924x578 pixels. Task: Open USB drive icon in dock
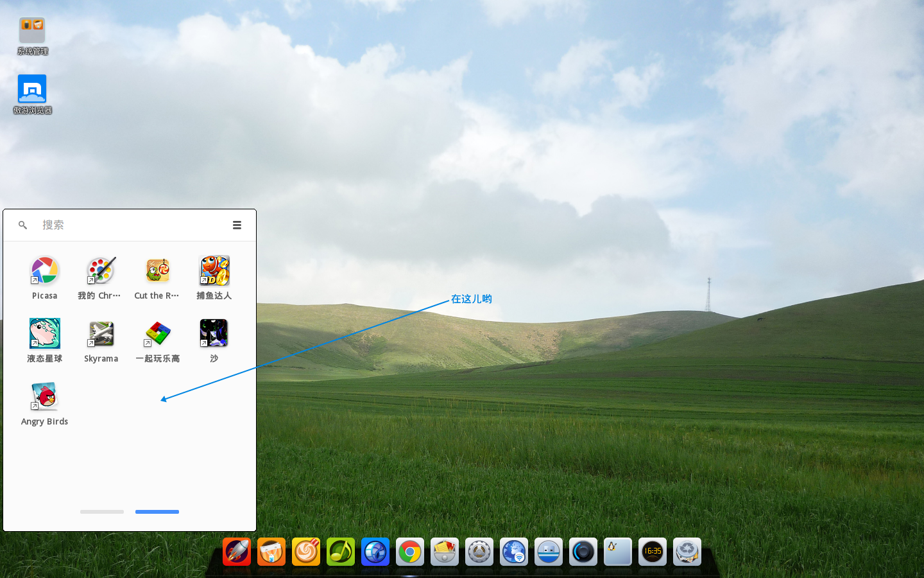(x=549, y=552)
